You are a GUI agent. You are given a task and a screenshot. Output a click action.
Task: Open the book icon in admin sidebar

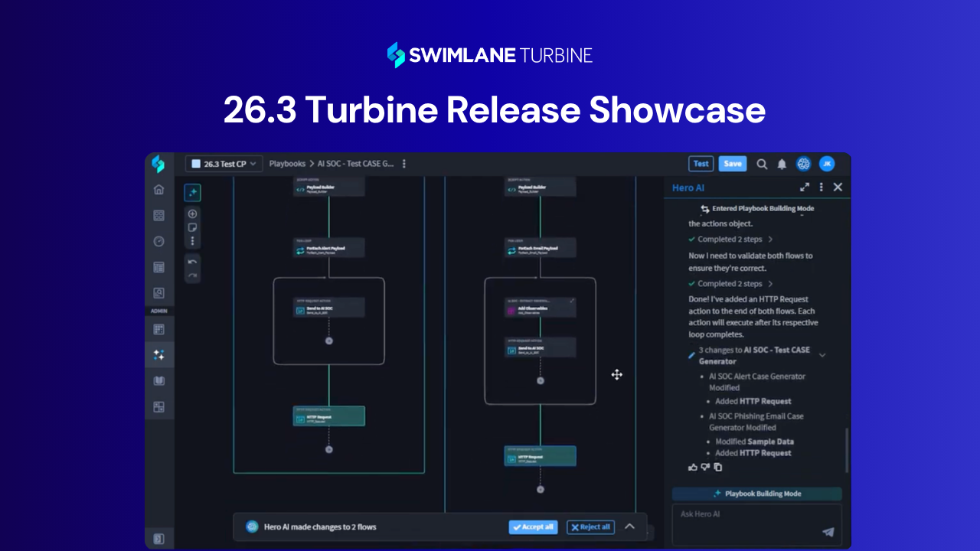coord(158,381)
